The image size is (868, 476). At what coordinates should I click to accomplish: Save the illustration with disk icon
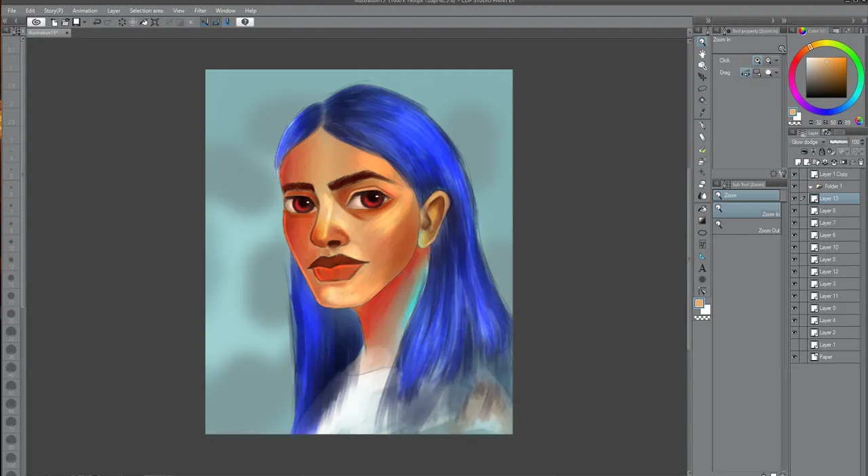(76, 22)
